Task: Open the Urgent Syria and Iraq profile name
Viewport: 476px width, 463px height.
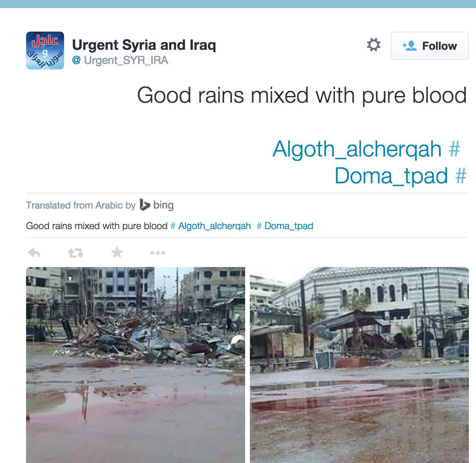Action: pos(144,45)
